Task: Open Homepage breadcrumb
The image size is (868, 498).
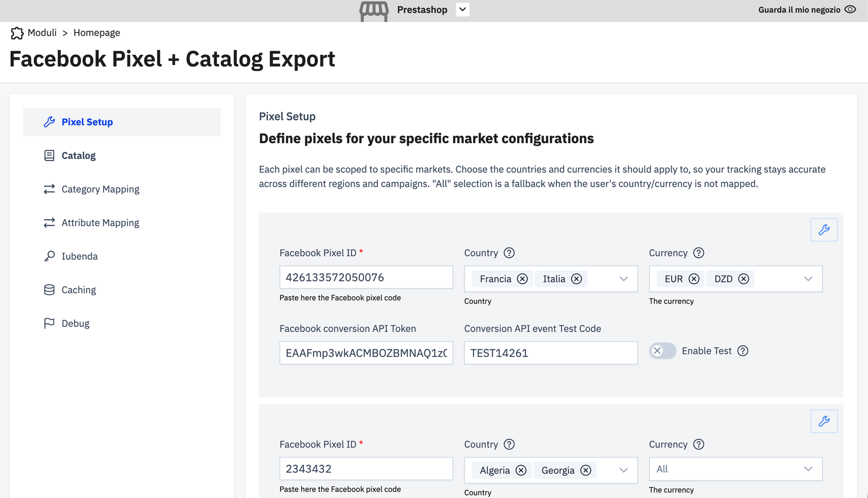Action: pos(97,33)
